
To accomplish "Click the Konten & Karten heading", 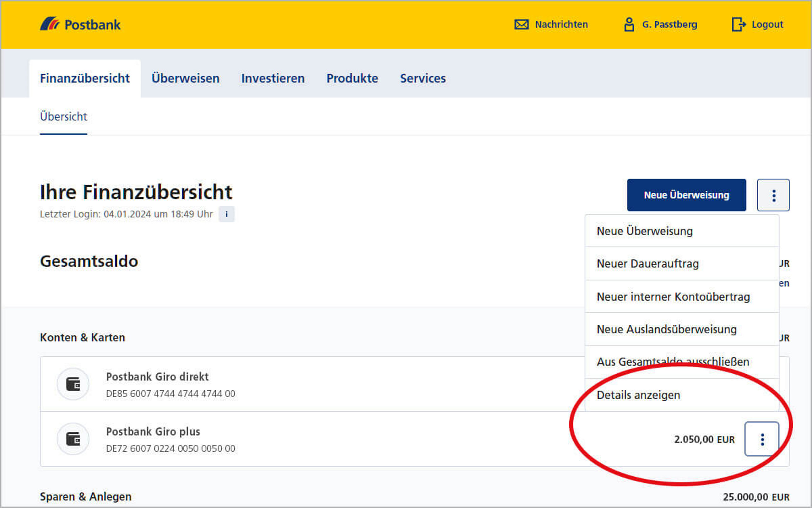I will 82,337.
